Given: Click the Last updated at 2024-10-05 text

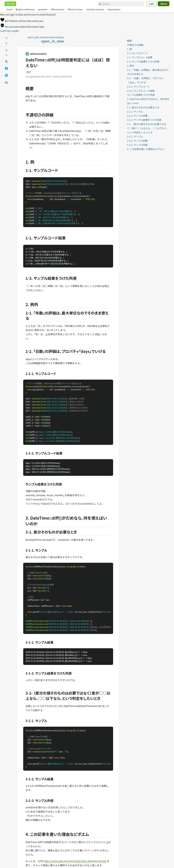Looking at the screenshot, I should click(38, 77).
